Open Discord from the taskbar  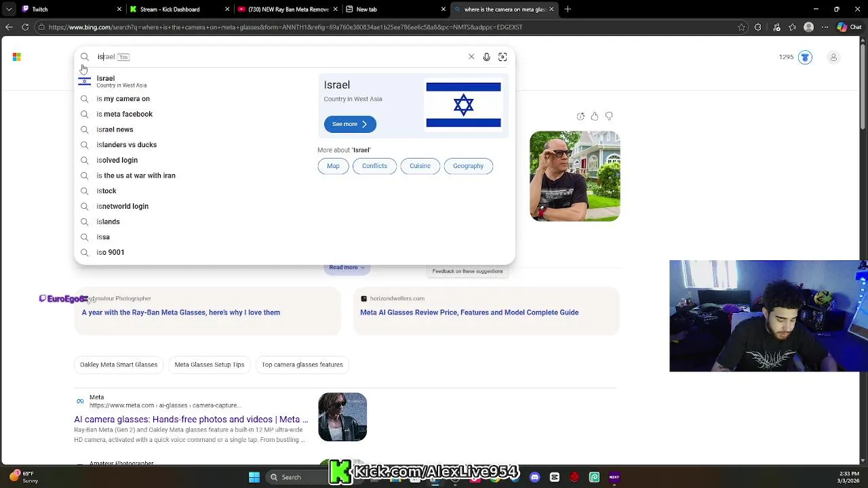tap(535, 477)
